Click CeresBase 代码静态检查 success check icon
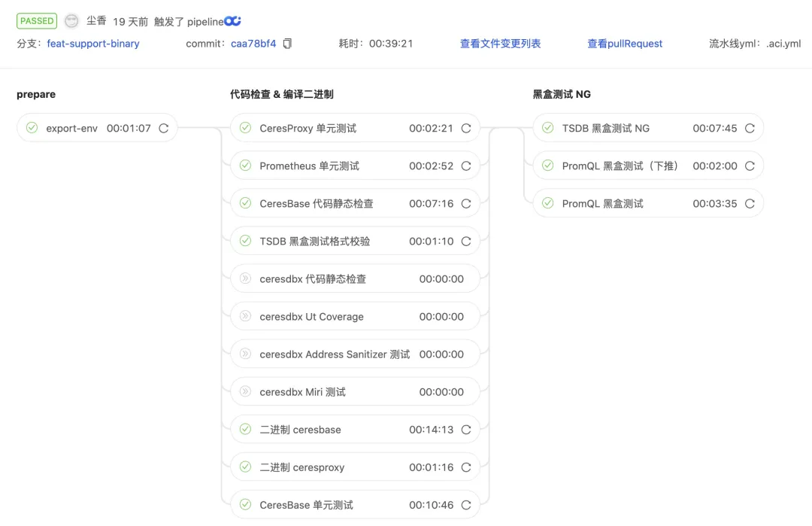This screenshot has width=812, height=526. point(245,203)
